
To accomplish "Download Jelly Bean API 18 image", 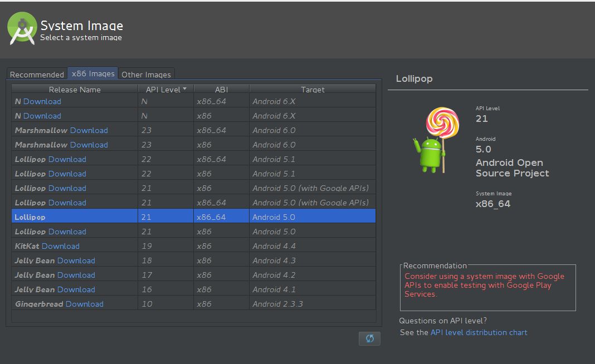I will (x=76, y=260).
